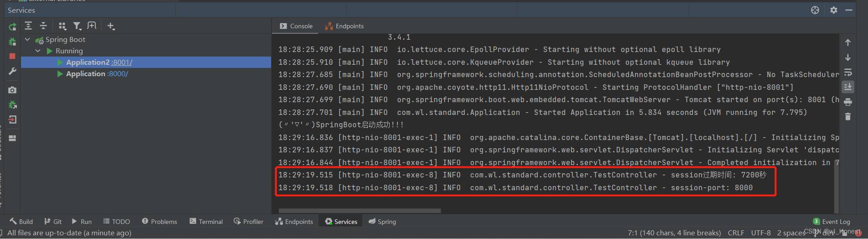Open the bottom bar Endpoints tool window
The width and height of the screenshot is (868, 239).
294,221
